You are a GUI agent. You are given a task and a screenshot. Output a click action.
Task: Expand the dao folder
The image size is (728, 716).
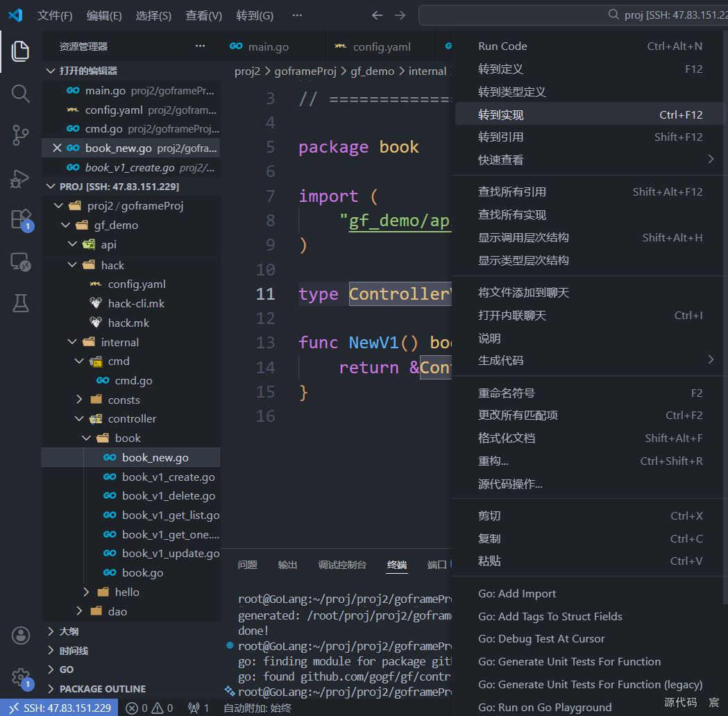(79, 611)
